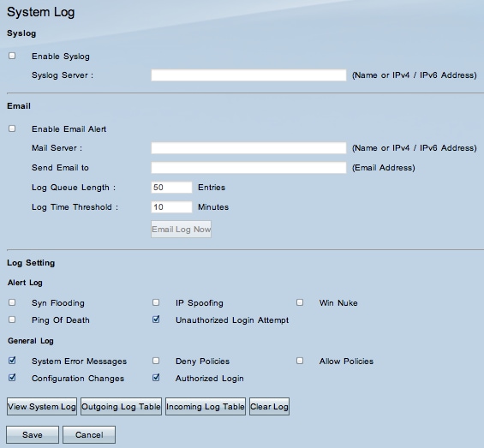Select the Send Email to address field

(x=248, y=168)
